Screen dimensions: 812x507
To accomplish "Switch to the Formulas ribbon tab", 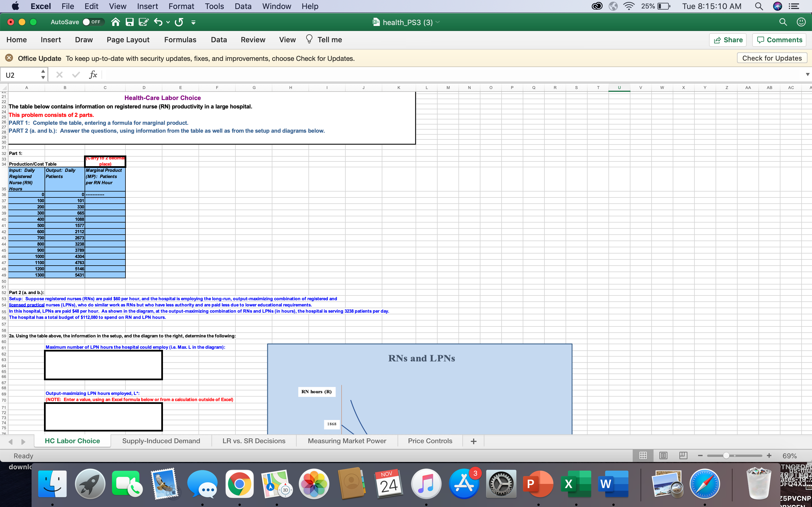I will 180,39.
